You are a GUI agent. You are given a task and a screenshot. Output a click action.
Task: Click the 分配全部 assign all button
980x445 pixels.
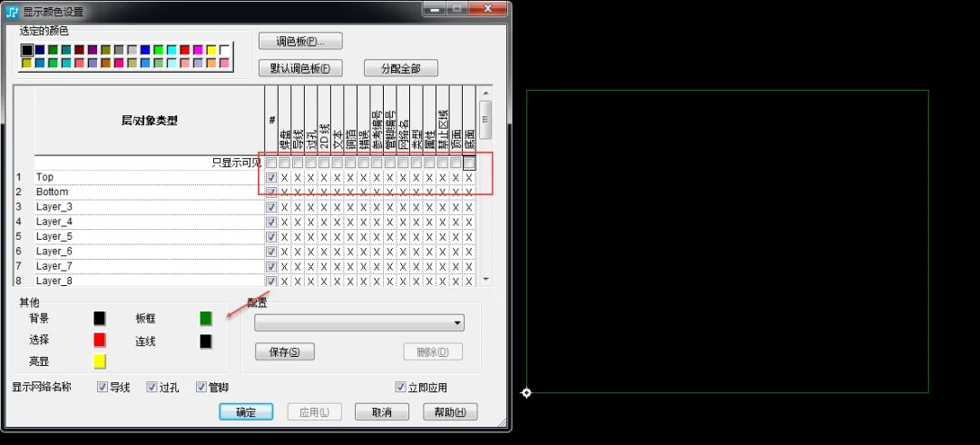[x=401, y=68]
